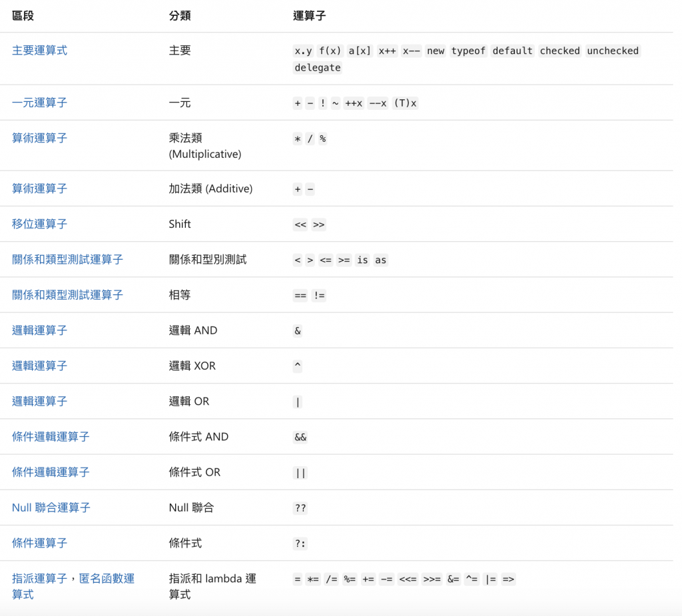
Task: Click the f(x) operator code
Action: tap(330, 51)
